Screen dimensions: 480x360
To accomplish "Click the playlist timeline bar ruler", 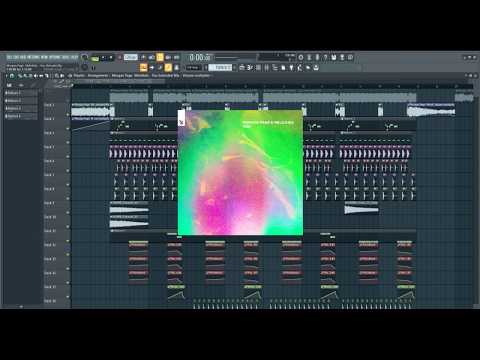I will point(273,86).
